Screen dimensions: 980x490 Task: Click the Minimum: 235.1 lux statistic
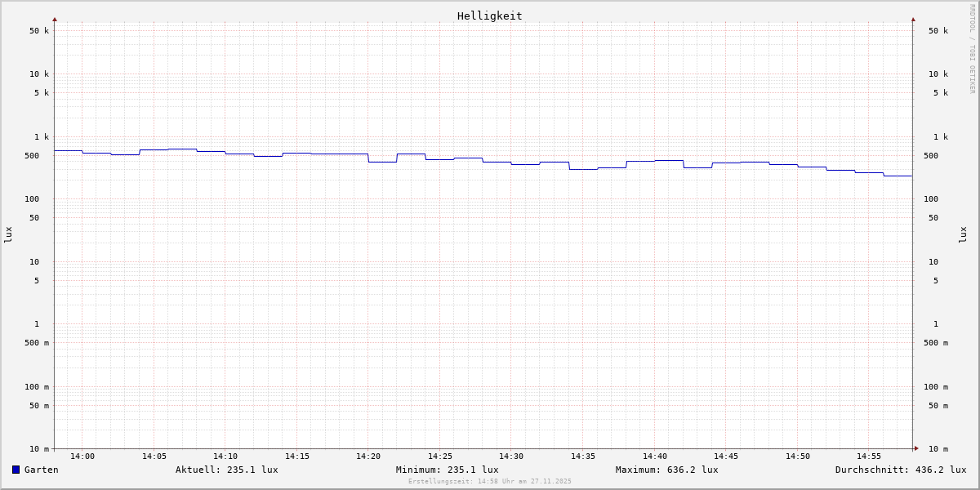[x=447, y=470]
